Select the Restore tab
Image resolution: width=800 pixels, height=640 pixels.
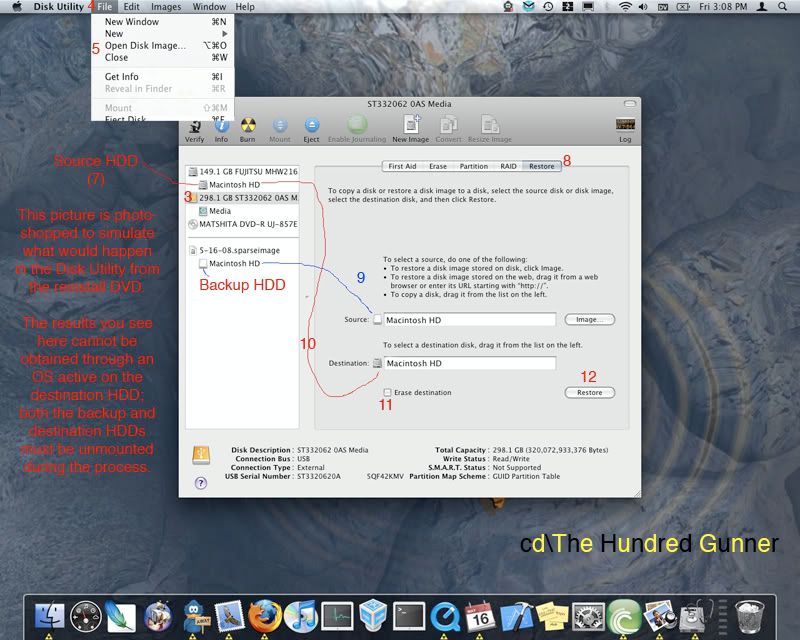pyautogui.click(x=541, y=166)
